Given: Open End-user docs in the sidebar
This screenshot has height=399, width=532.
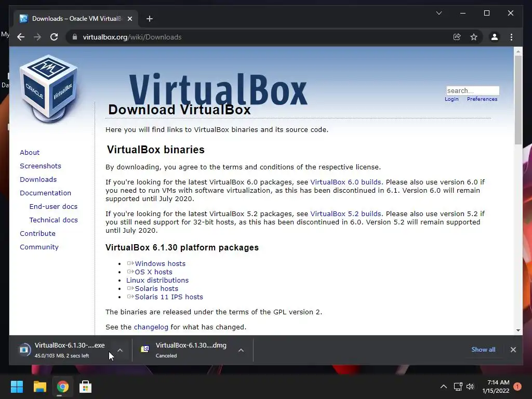Looking at the screenshot, I should click(x=54, y=207).
